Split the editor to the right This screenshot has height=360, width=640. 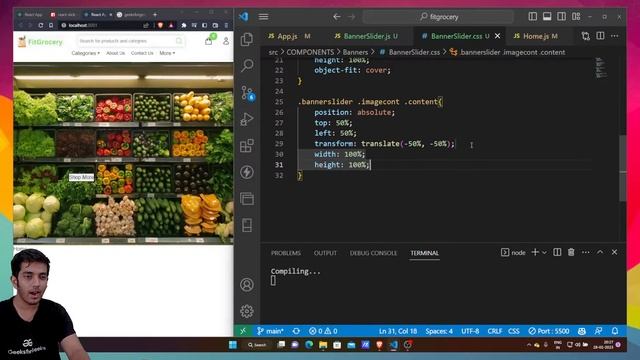600,36
